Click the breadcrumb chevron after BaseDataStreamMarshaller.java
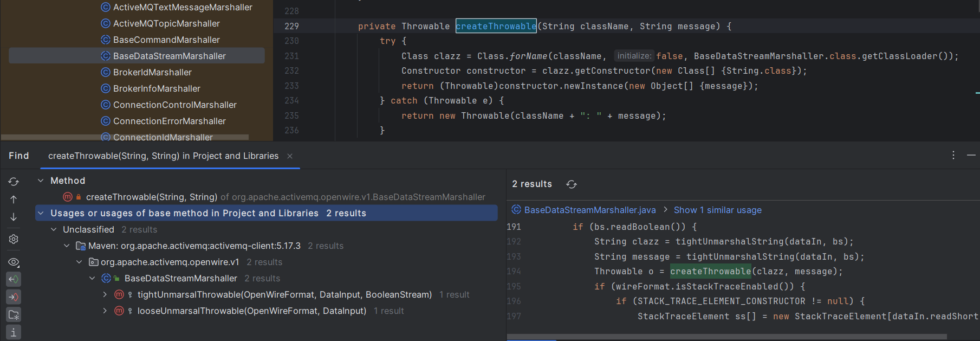The width and height of the screenshot is (980, 341). (665, 210)
